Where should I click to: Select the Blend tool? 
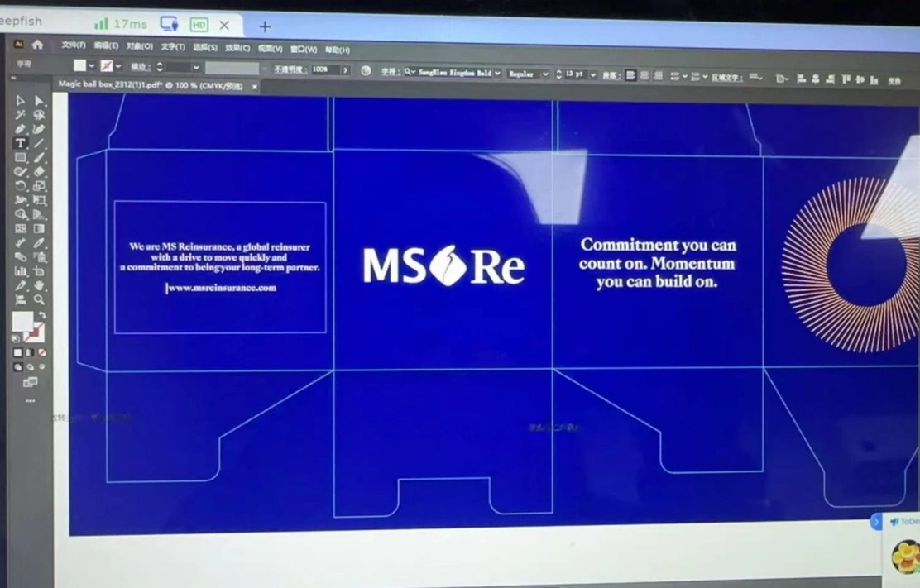click(x=20, y=256)
